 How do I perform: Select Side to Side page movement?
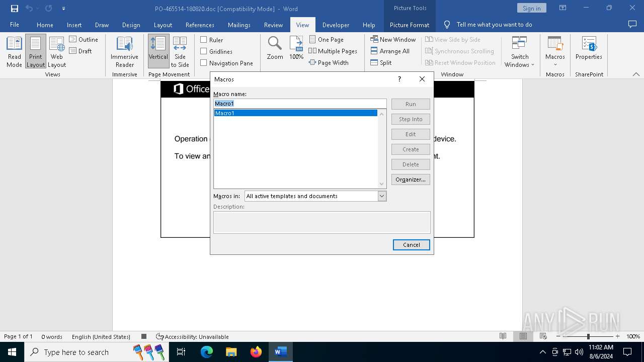point(180,52)
